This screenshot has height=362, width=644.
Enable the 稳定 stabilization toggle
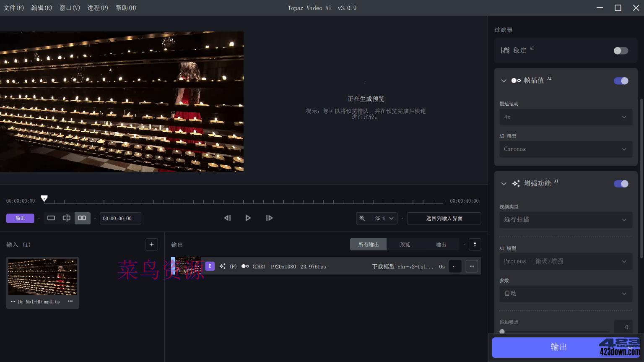[x=621, y=50]
